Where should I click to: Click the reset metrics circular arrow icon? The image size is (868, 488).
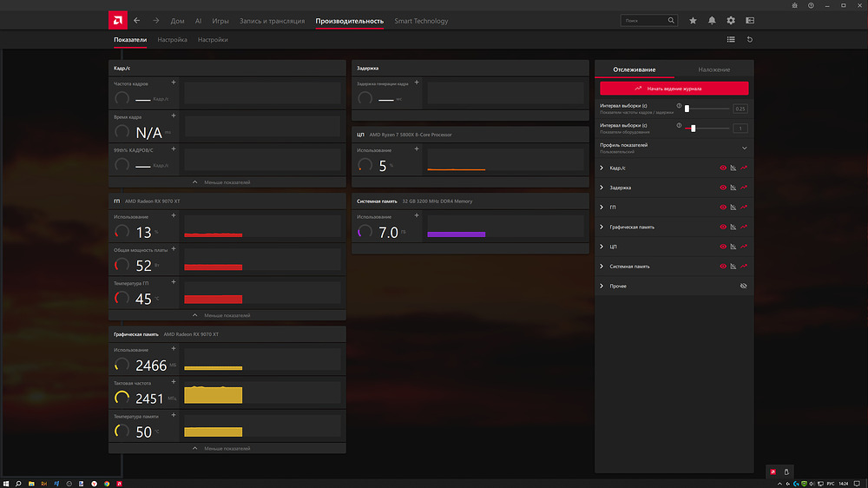(x=750, y=39)
